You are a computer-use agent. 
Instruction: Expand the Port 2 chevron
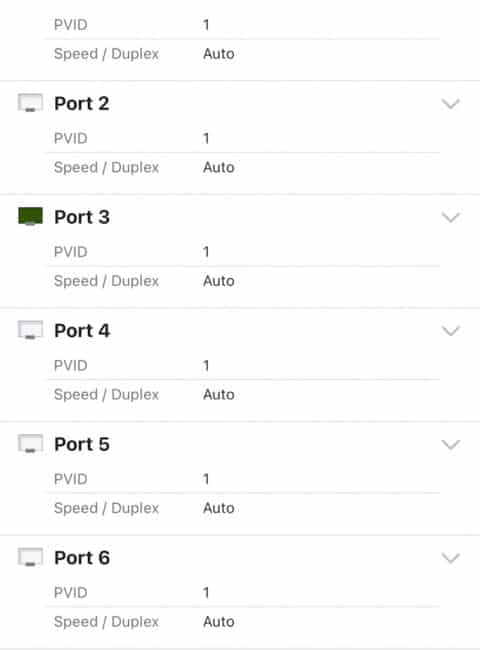[x=451, y=104]
